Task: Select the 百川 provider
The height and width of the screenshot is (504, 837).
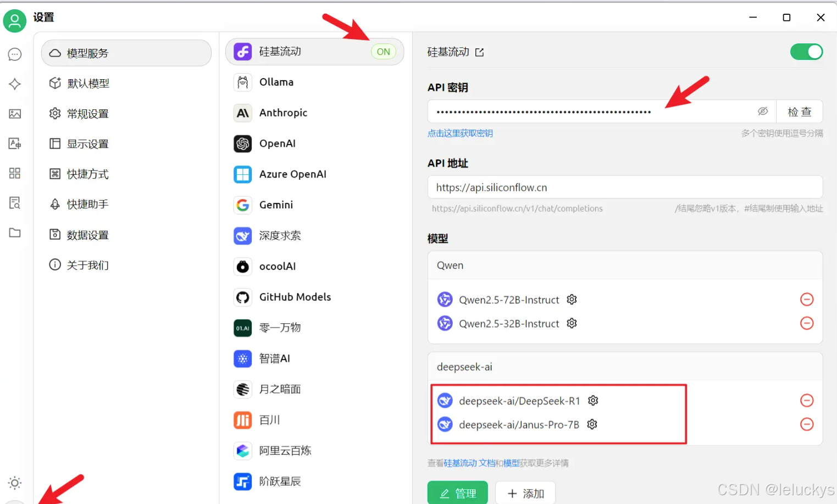Action: point(314,420)
